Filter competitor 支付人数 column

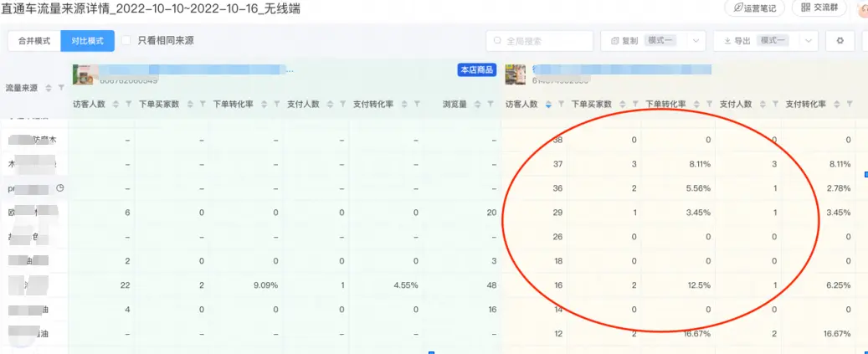(x=775, y=104)
